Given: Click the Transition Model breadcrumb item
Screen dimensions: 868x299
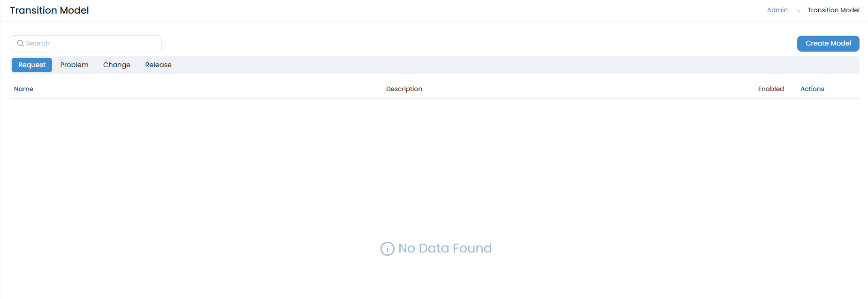Looking at the screenshot, I should tap(833, 10).
